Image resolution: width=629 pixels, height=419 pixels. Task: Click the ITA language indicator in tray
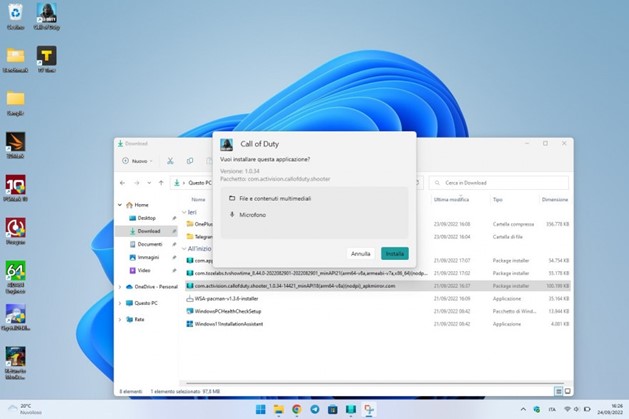tap(552, 409)
